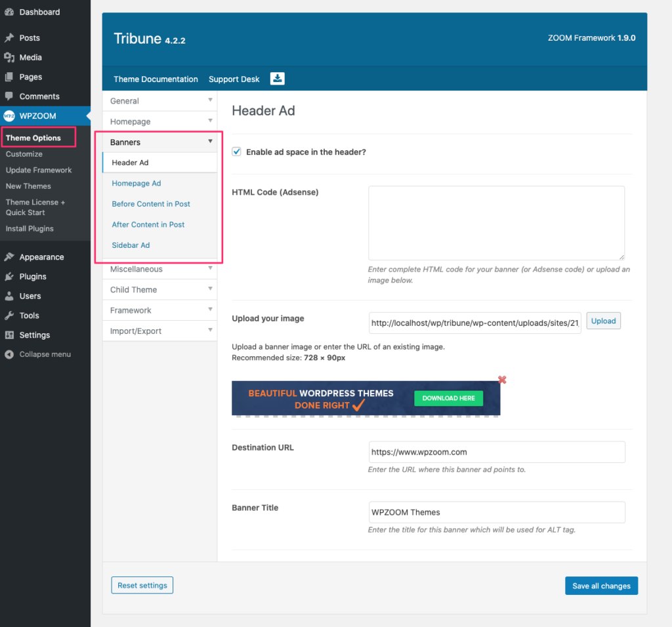This screenshot has height=627, width=672.
Task: Expand the Import/Export section
Action: point(160,331)
